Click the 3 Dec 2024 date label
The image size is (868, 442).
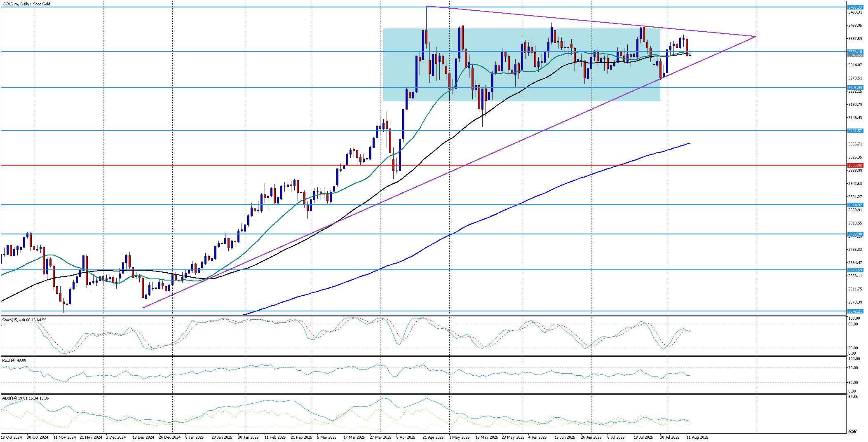[116, 437]
